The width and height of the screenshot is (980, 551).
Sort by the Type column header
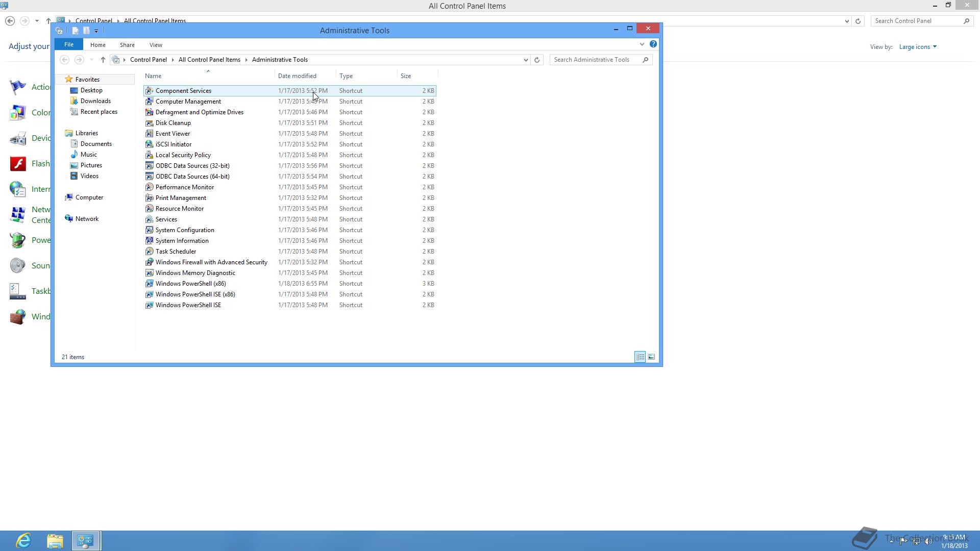pyautogui.click(x=366, y=76)
